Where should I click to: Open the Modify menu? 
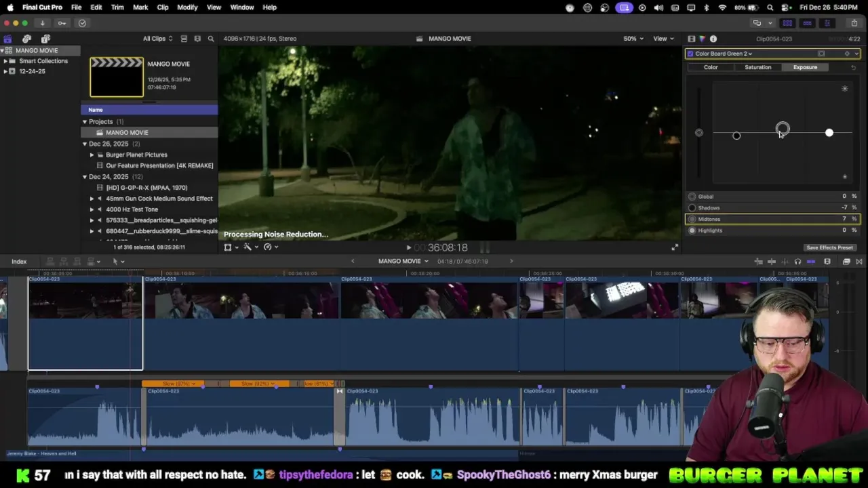pyautogui.click(x=187, y=7)
